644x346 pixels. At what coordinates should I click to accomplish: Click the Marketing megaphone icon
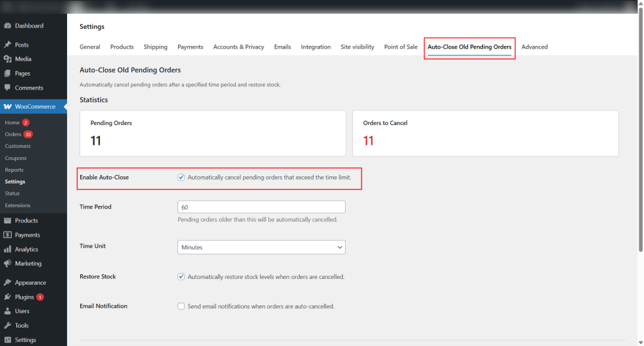(x=7, y=264)
